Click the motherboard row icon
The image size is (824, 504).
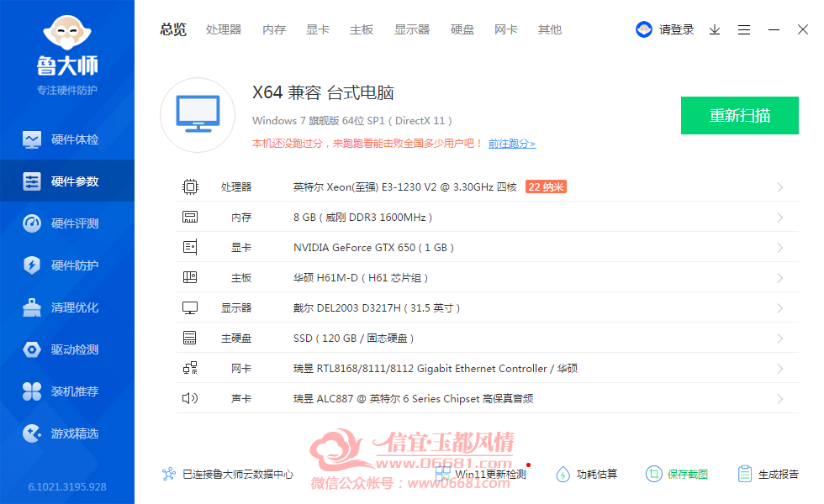pos(190,277)
